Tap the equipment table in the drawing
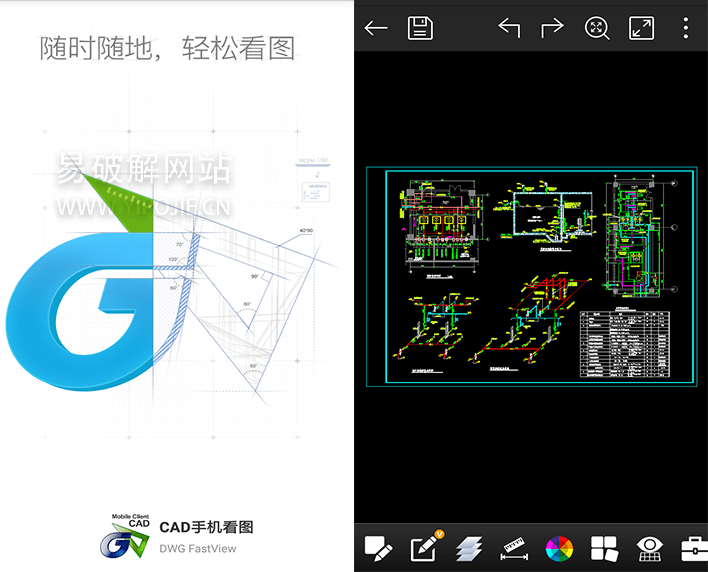Viewport: 708px width, 572px height. (x=625, y=343)
